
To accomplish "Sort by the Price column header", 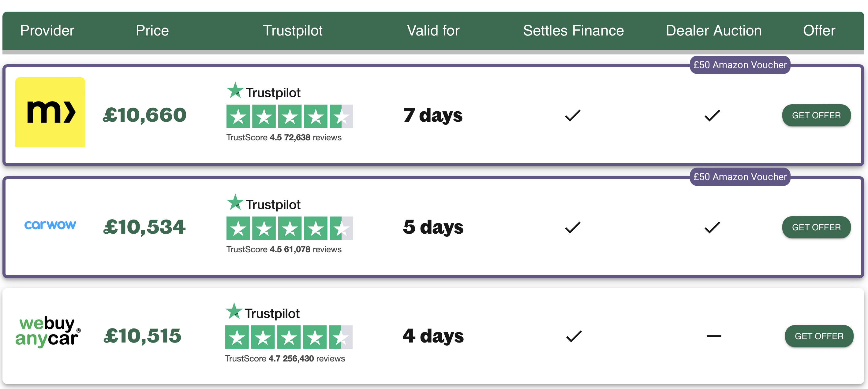I will click(152, 31).
